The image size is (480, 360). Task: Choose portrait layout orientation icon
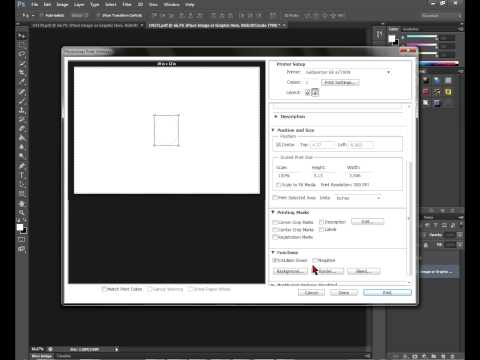point(308,92)
